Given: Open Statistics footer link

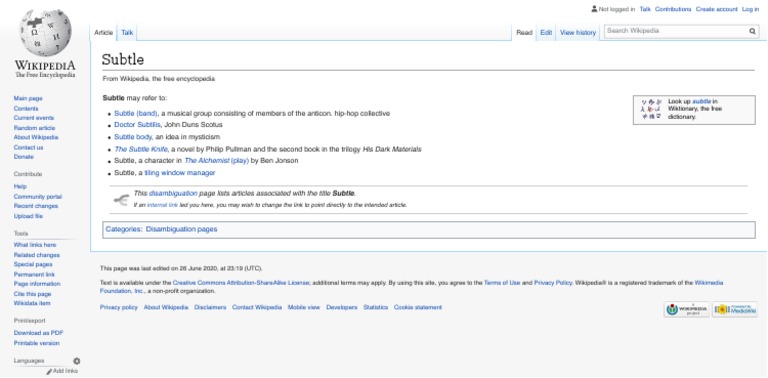Looking at the screenshot, I should [376, 307].
